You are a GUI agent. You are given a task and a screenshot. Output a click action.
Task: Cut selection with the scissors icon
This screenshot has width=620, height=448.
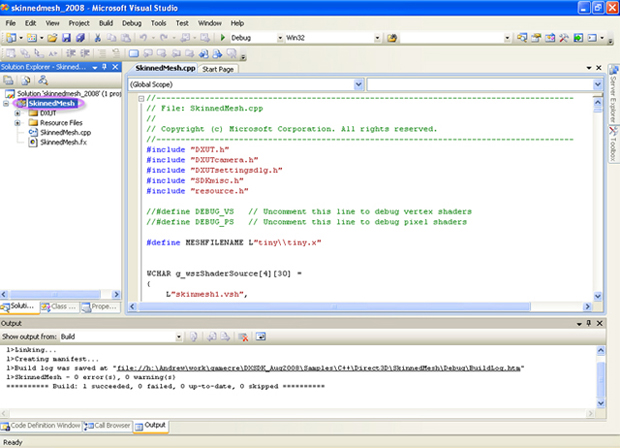98,38
